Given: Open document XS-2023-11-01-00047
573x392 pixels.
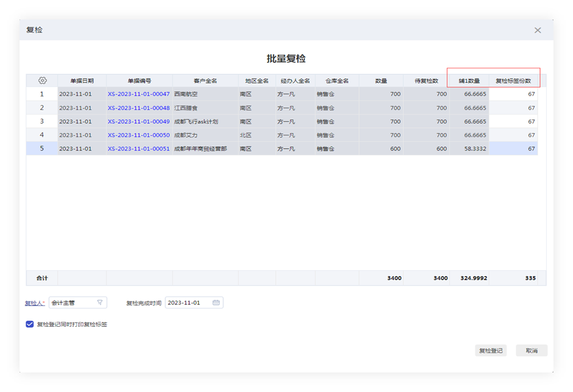Looking at the screenshot, I should [139, 94].
